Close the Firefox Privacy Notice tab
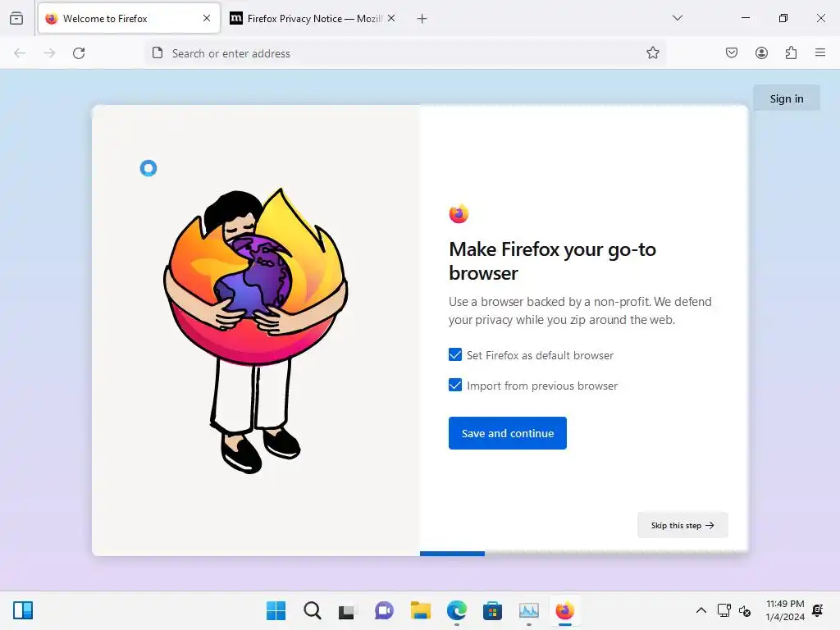This screenshot has height=630, width=840. tap(391, 18)
